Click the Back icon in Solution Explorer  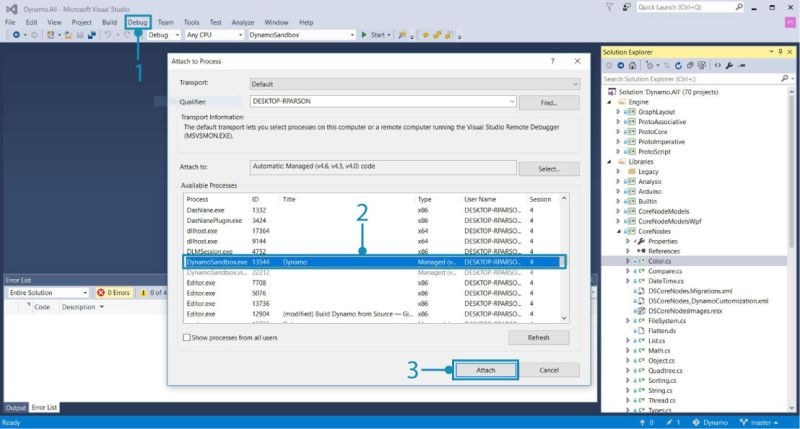(609, 65)
